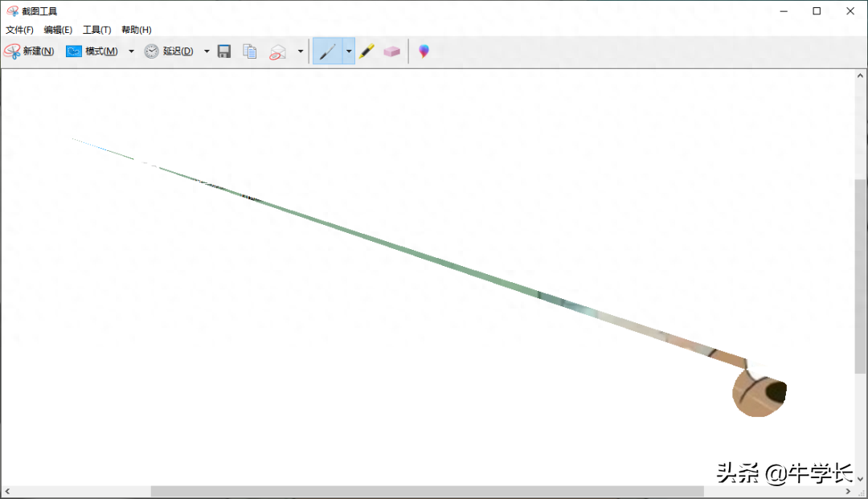Open the 工具(T) menu
Image resolution: width=868 pixels, height=499 pixels.
click(97, 30)
